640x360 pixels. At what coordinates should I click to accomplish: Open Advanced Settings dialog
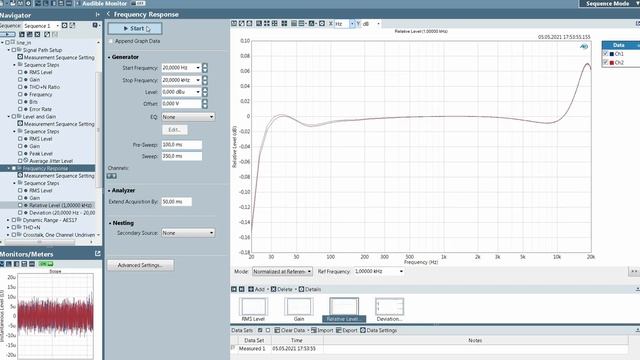[x=140, y=265]
